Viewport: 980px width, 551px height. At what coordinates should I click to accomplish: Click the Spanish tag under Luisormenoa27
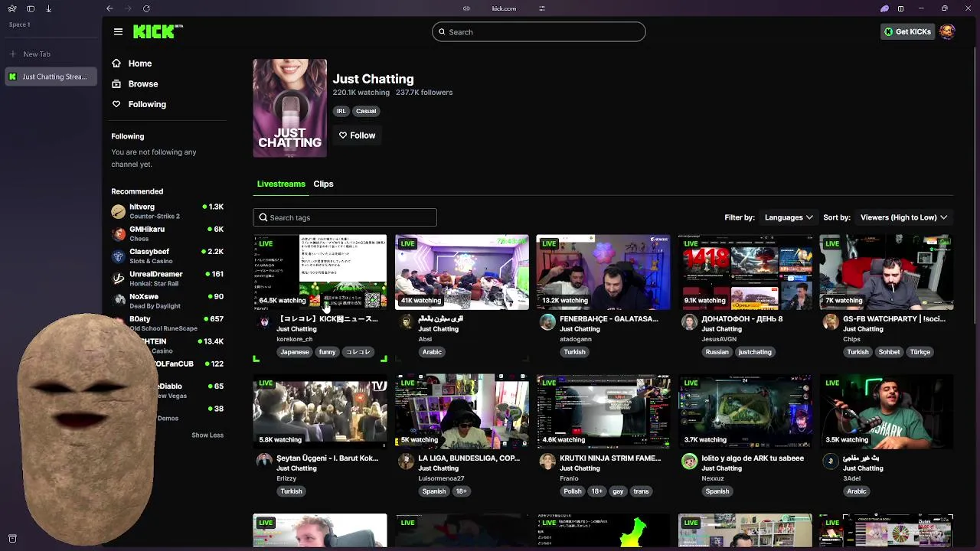(434, 491)
